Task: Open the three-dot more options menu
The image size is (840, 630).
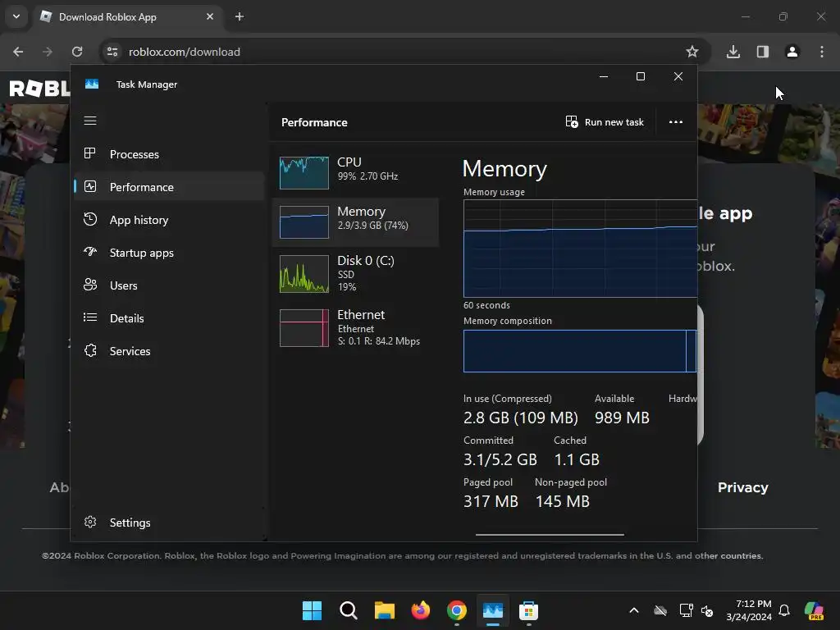Action: point(676,122)
